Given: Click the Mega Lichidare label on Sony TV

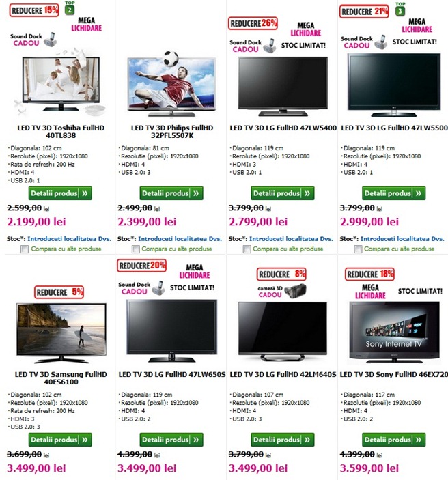Looking at the screenshot, I should (x=370, y=292).
